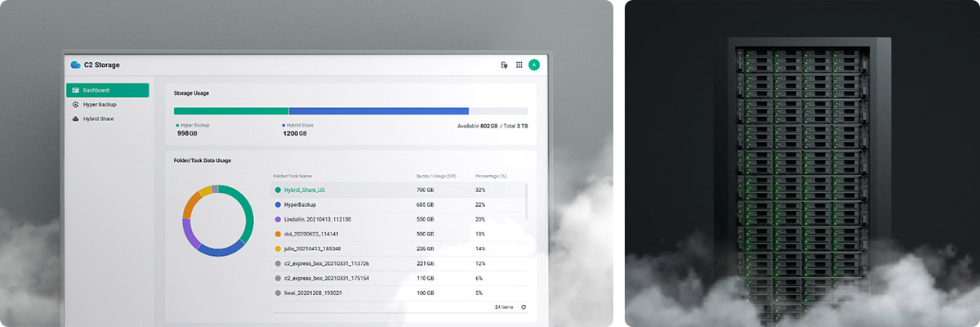Open the green user account avatar
Viewport: 980px width, 327px height.
click(x=534, y=65)
